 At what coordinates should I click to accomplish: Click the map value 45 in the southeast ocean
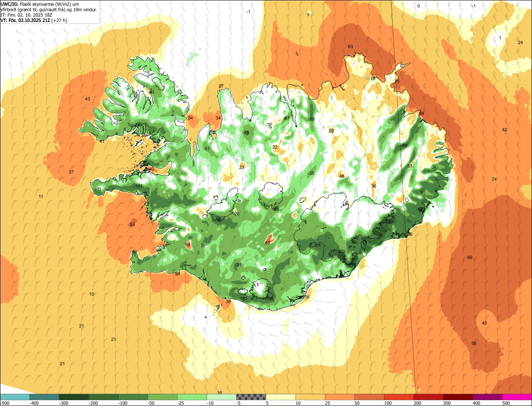point(484,323)
